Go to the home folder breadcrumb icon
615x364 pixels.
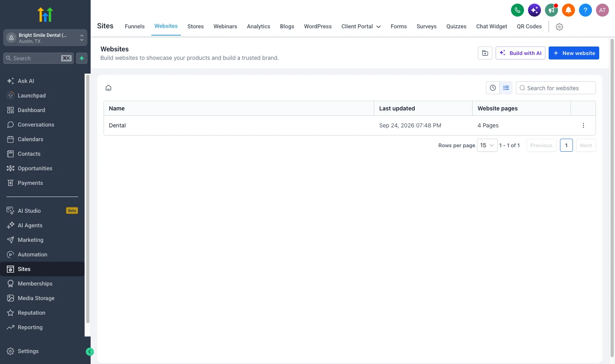(x=108, y=88)
